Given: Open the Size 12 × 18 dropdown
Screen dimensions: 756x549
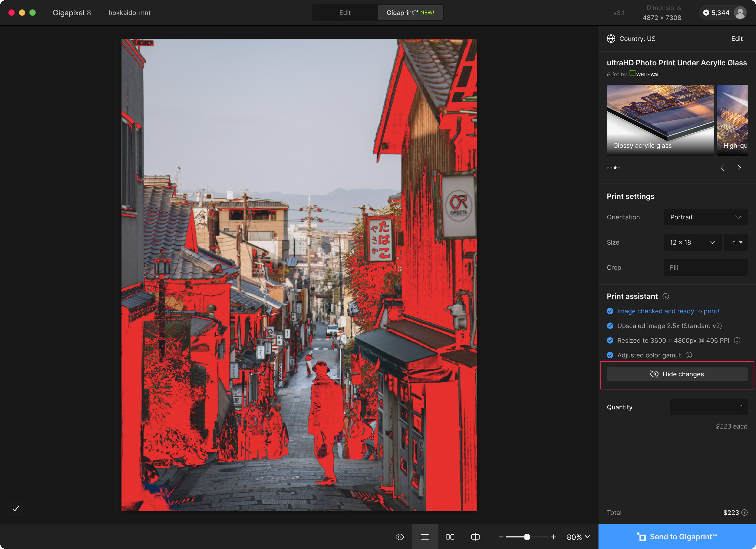Looking at the screenshot, I should tap(692, 242).
